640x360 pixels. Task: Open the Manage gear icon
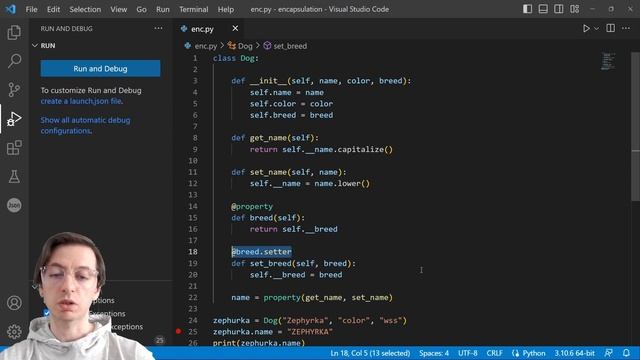click(14, 331)
